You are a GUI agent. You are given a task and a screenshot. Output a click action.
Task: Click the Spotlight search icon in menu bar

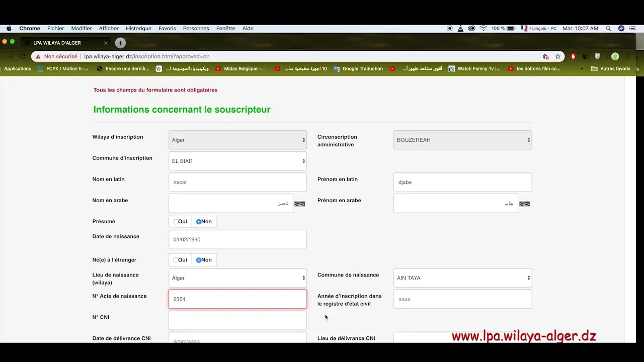[608, 29]
